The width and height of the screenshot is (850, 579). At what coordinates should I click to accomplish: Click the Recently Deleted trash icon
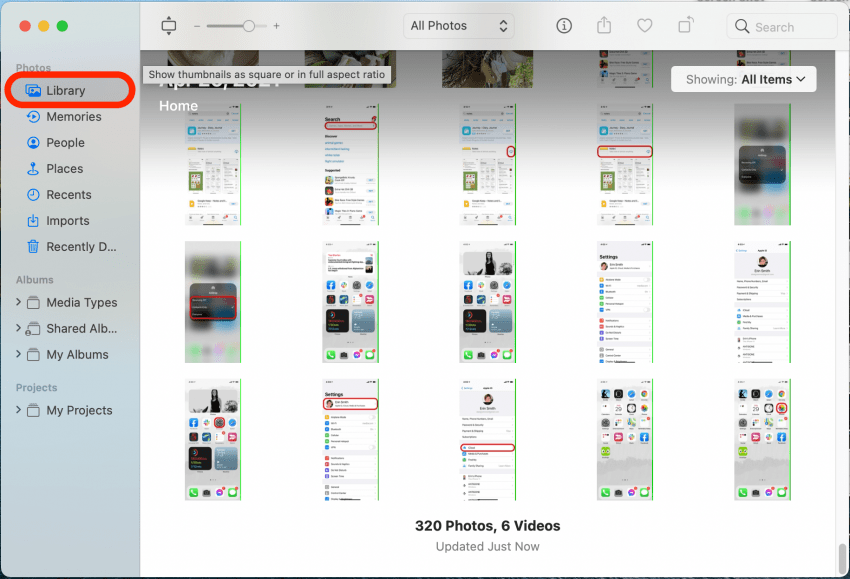pyautogui.click(x=33, y=247)
